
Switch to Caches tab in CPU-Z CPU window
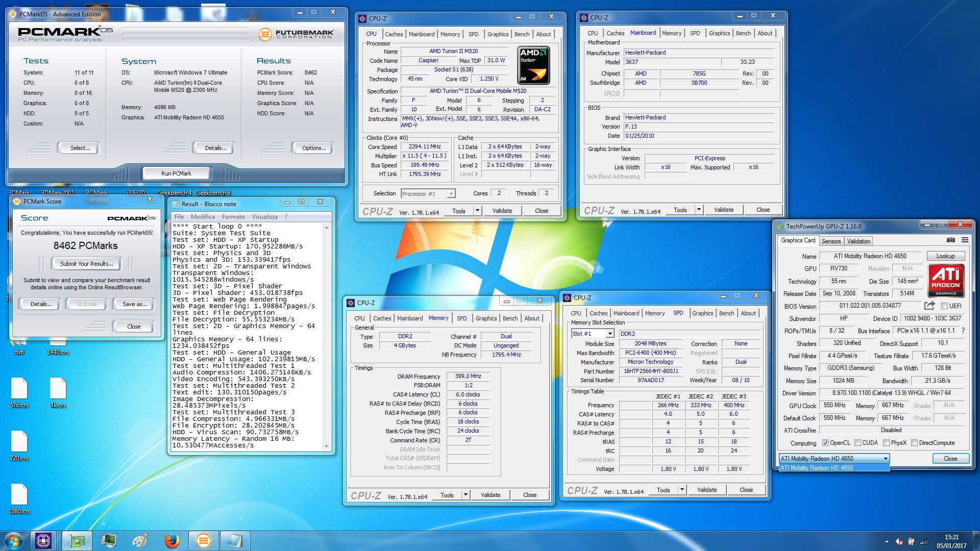(x=394, y=34)
